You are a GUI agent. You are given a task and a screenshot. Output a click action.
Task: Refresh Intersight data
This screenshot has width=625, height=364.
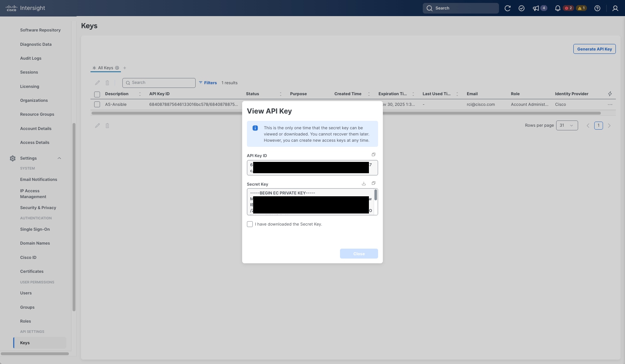[508, 8]
